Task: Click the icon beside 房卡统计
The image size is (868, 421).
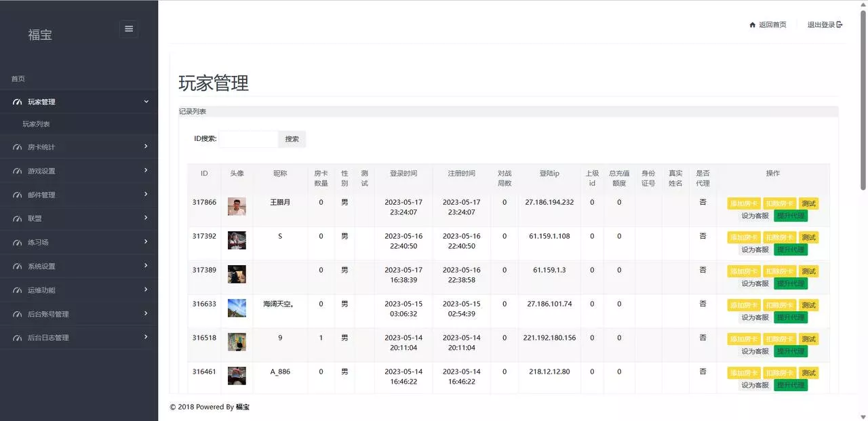Action: pos(17,146)
